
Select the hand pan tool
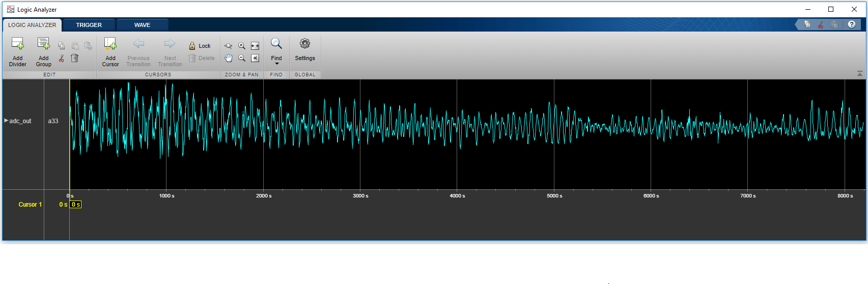pyautogui.click(x=229, y=58)
